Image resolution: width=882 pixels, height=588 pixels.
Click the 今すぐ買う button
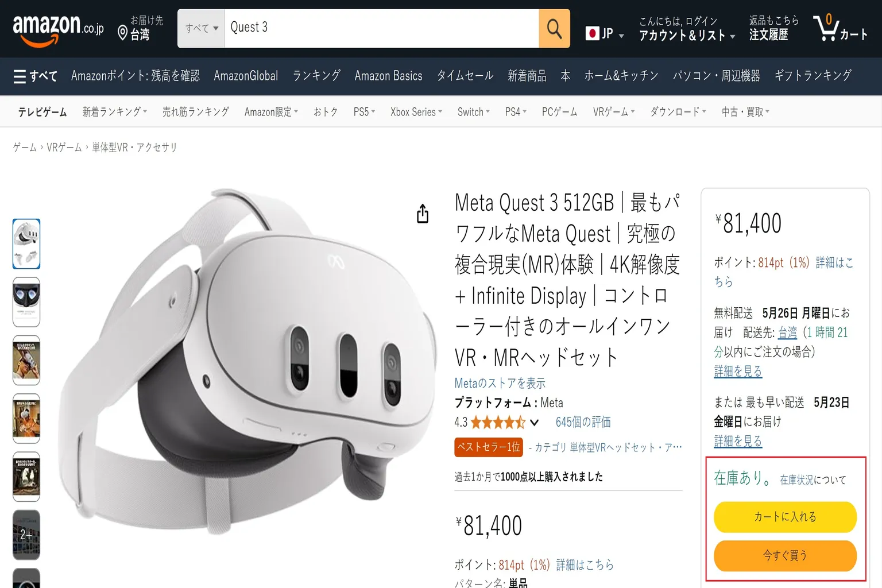(785, 556)
